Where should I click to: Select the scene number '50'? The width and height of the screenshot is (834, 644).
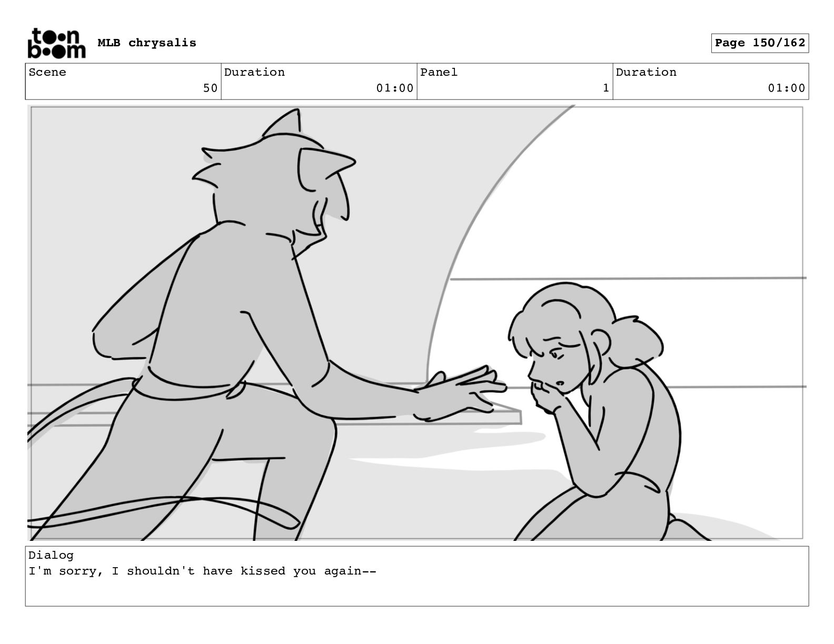(210, 88)
